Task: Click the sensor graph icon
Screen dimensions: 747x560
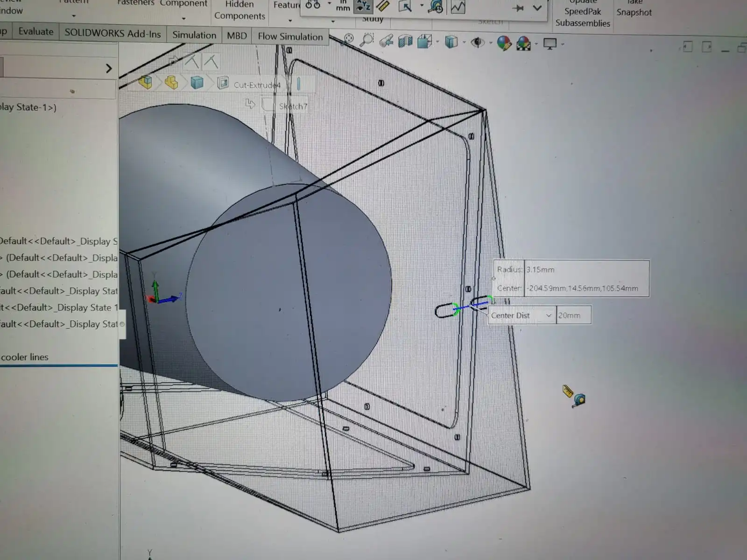Action: 458,7
